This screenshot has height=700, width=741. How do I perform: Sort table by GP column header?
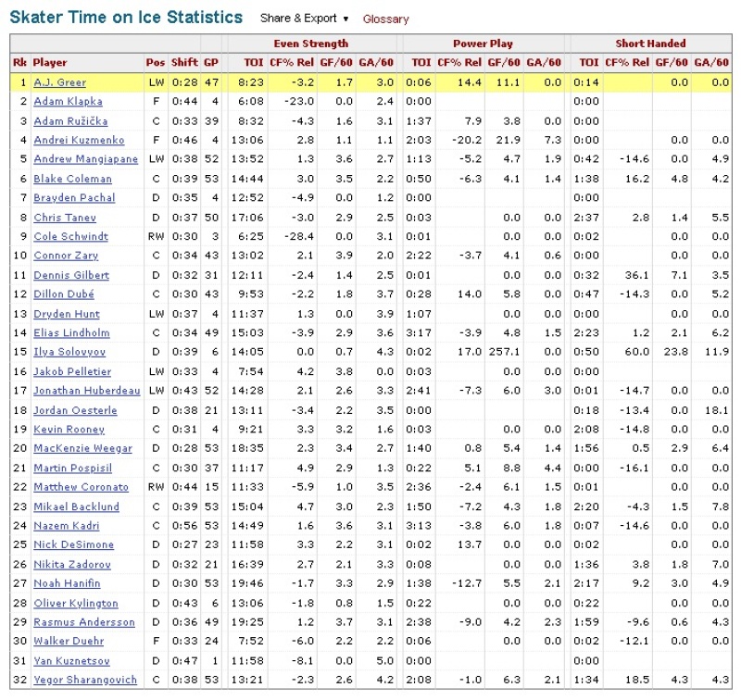click(211, 62)
